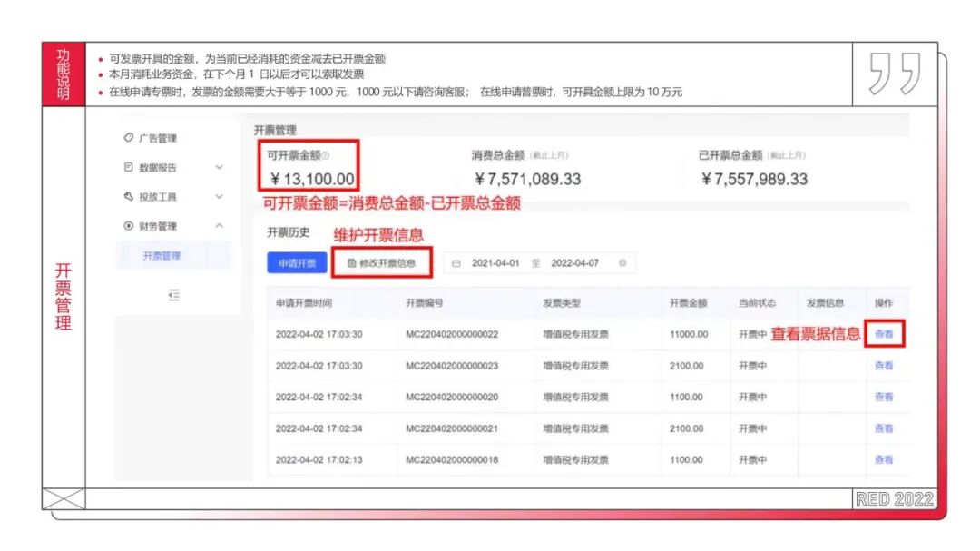Click the 开票管理 page heading
The image size is (980, 551).
[275, 130]
